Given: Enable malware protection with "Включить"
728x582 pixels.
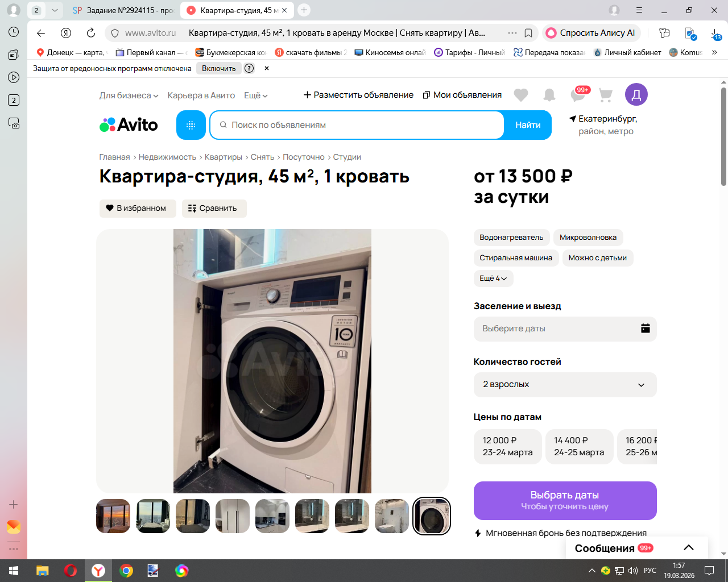Looking at the screenshot, I should (x=218, y=68).
